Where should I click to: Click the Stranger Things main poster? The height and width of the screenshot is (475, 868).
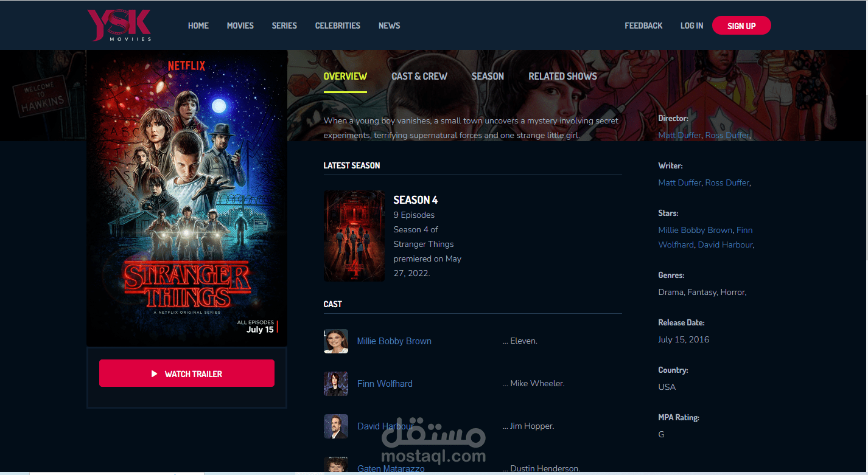[187, 198]
